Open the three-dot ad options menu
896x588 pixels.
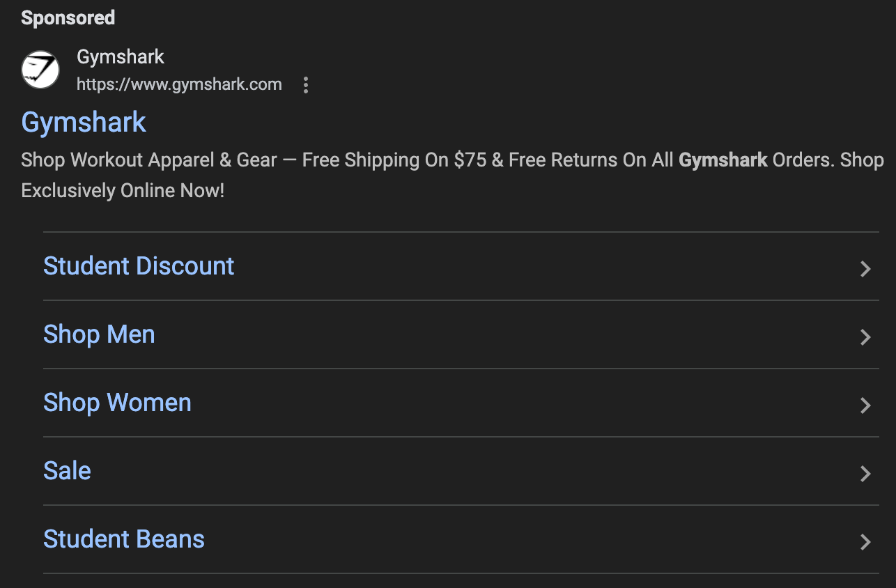click(x=305, y=85)
